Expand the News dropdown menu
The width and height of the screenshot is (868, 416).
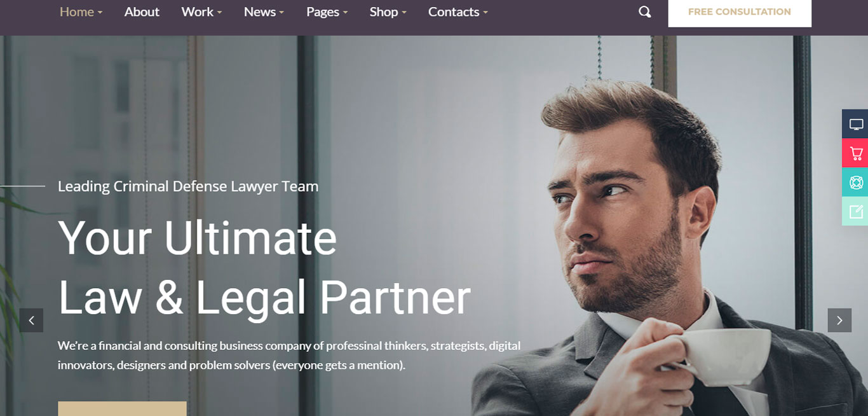point(264,12)
